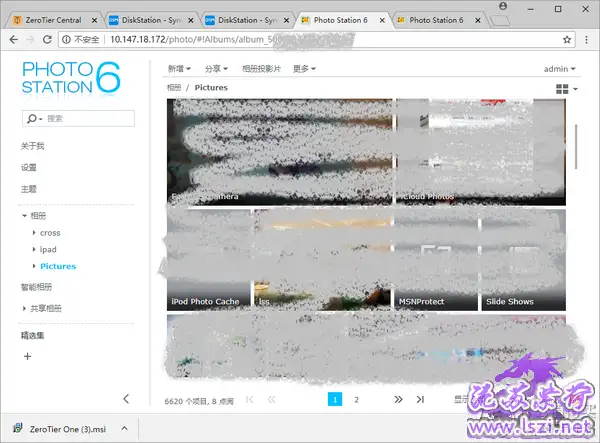Open iPod Photo Cache album thumbnail

coord(209,260)
